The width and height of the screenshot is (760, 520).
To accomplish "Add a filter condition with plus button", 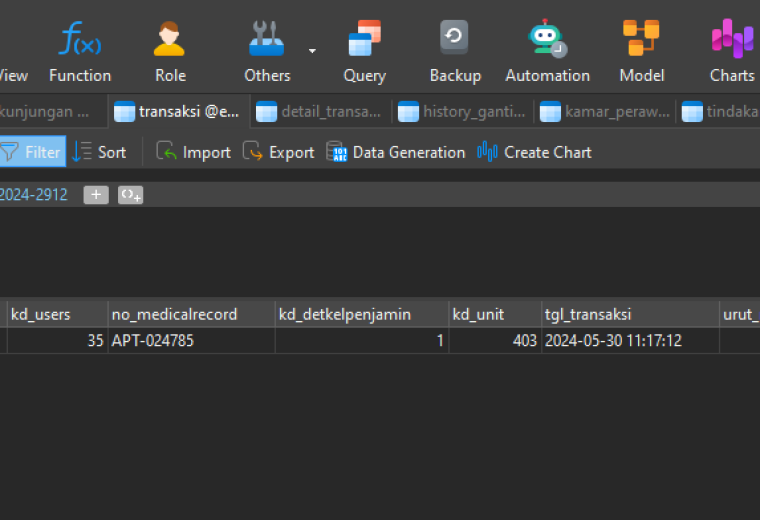I will coord(96,195).
